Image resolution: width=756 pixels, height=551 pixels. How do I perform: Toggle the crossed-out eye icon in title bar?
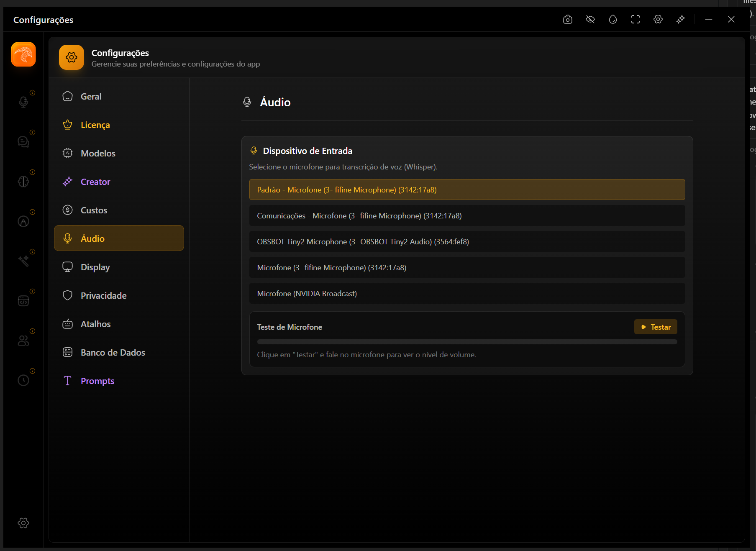click(590, 19)
